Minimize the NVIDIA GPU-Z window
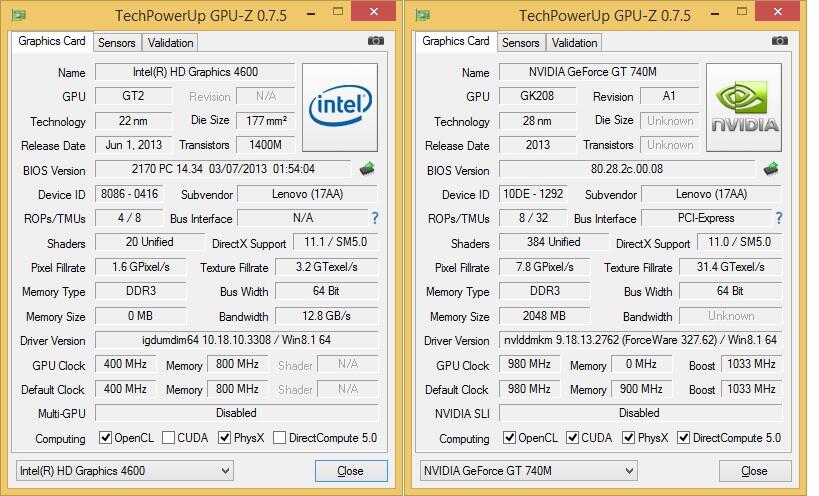 tap(715, 13)
